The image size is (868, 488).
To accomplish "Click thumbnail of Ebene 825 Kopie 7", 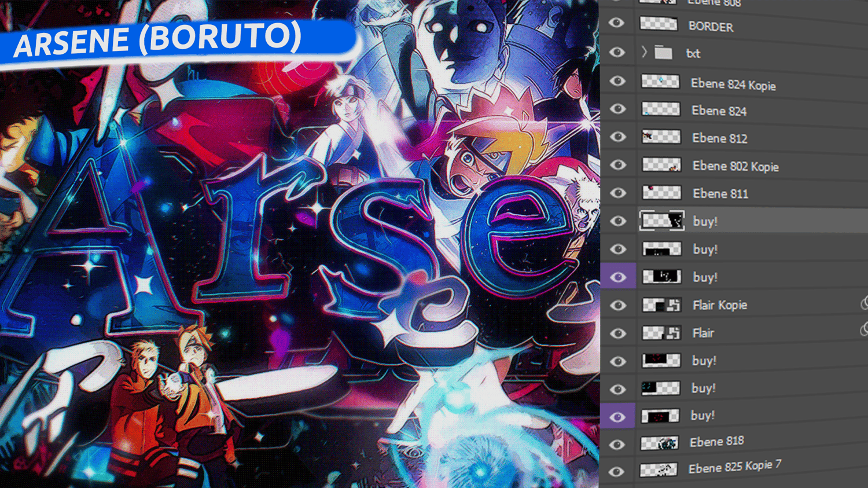I will point(659,469).
